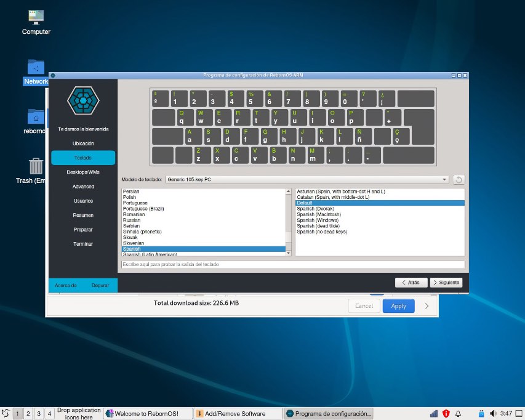Image resolution: width=525 pixels, height=420 pixels.
Task: Click the show-desktop icon at taskbar end
Action: (519, 414)
